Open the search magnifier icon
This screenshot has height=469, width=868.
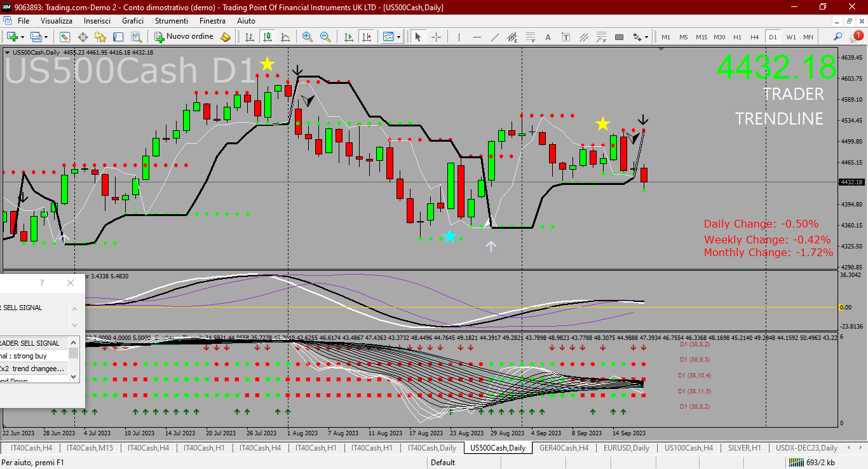click(838, 37)
